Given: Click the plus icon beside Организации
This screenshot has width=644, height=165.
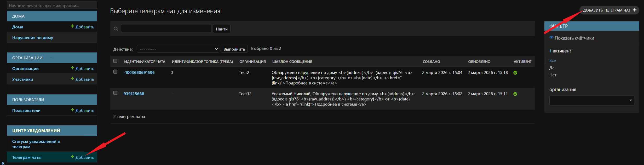Looking at the screenshot, I should click(x=72, y=68).
